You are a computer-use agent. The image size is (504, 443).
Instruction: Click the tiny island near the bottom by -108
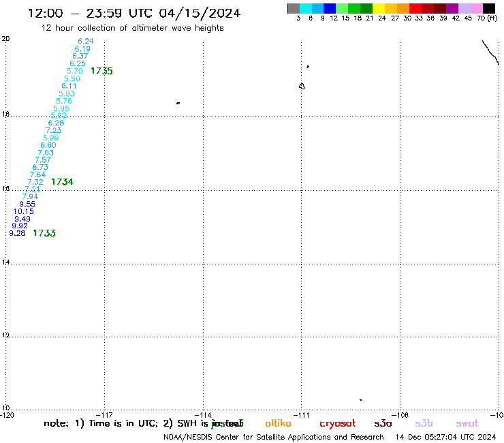[361, 399]
